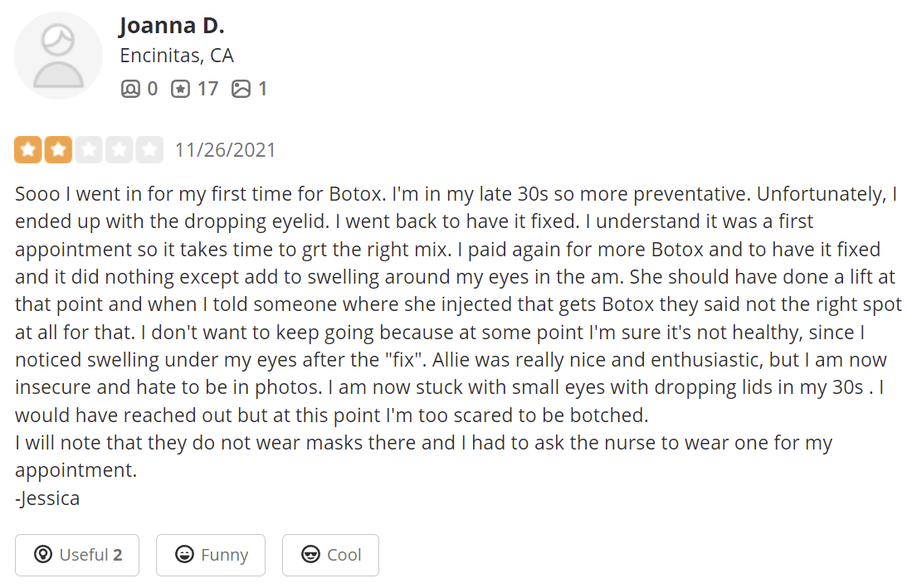
Task: Mark the review as Funny
Action: point(211,555)
